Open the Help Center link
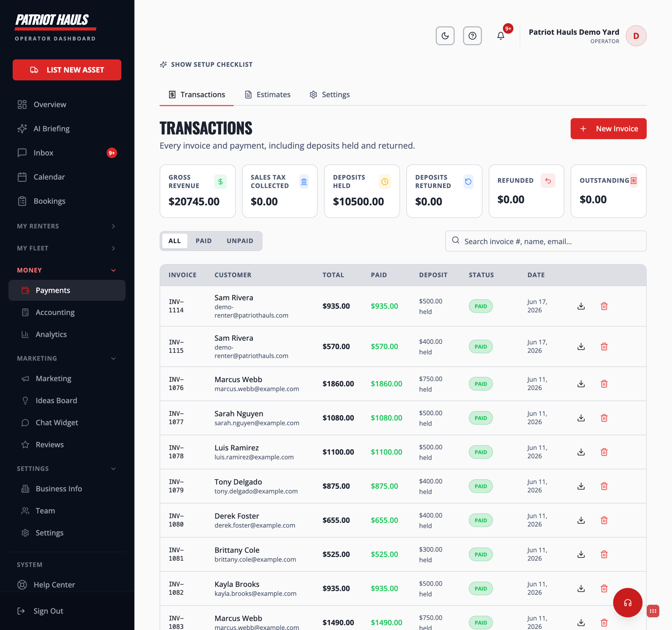The width and height of the screenshot is (672, 630). coord(67,585)
